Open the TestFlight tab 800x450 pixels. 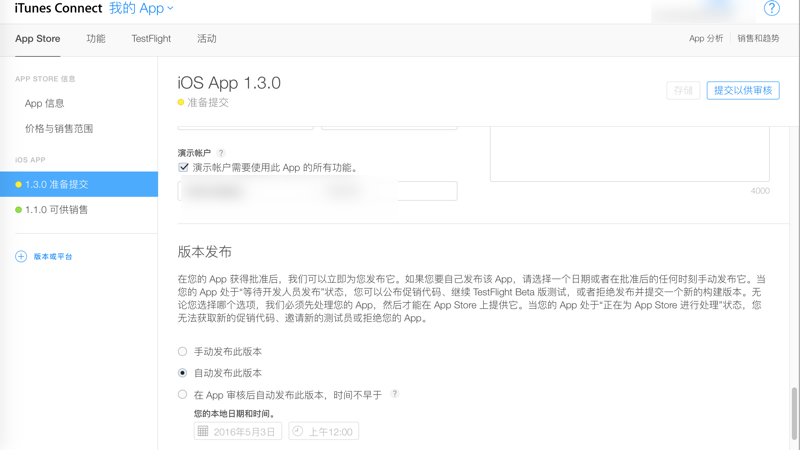[151, 39]
